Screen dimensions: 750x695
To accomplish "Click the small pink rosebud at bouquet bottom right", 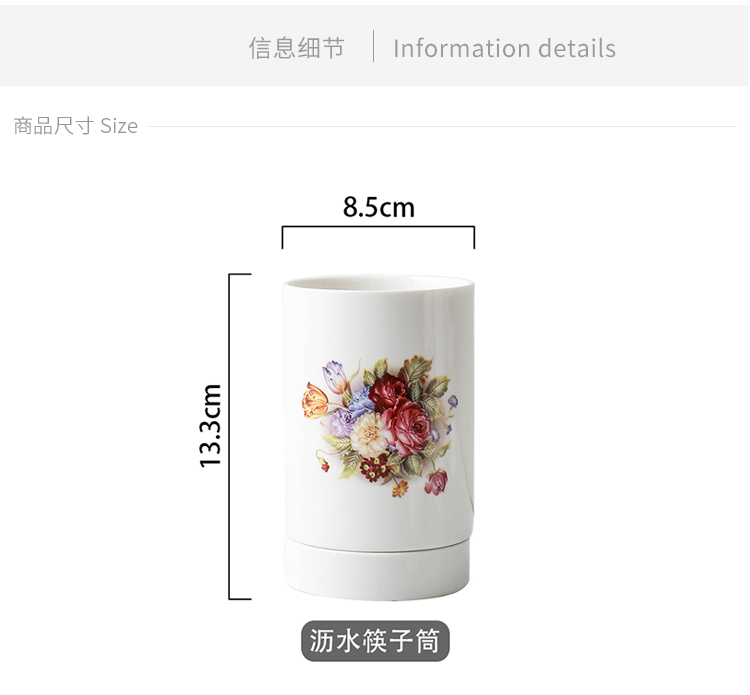I will click(x=436, y=481).
